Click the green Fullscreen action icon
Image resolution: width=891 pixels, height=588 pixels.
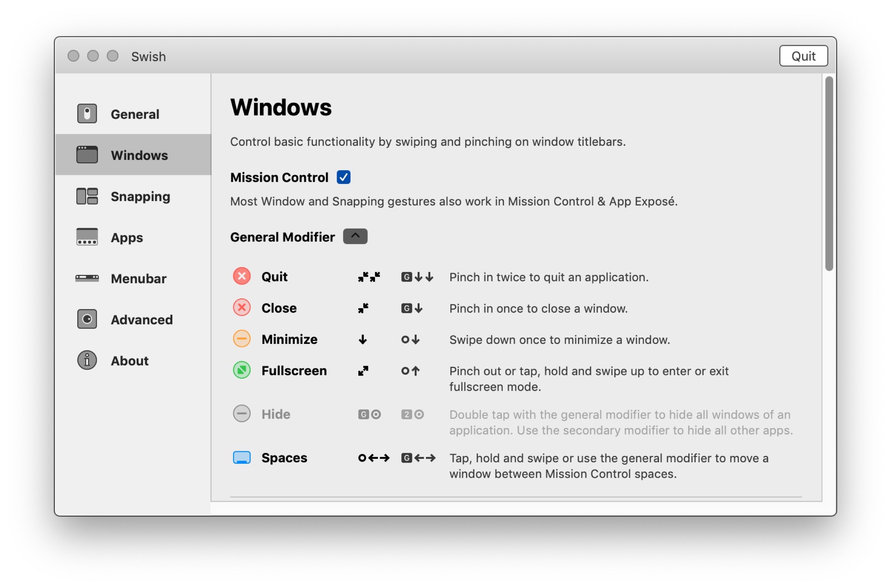click(242, 371)
